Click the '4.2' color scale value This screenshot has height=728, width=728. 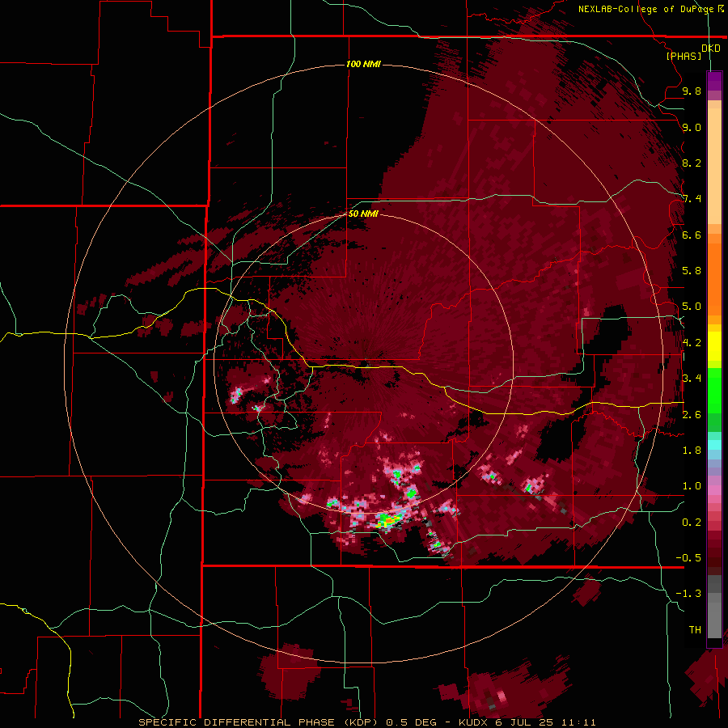[692, 342]
